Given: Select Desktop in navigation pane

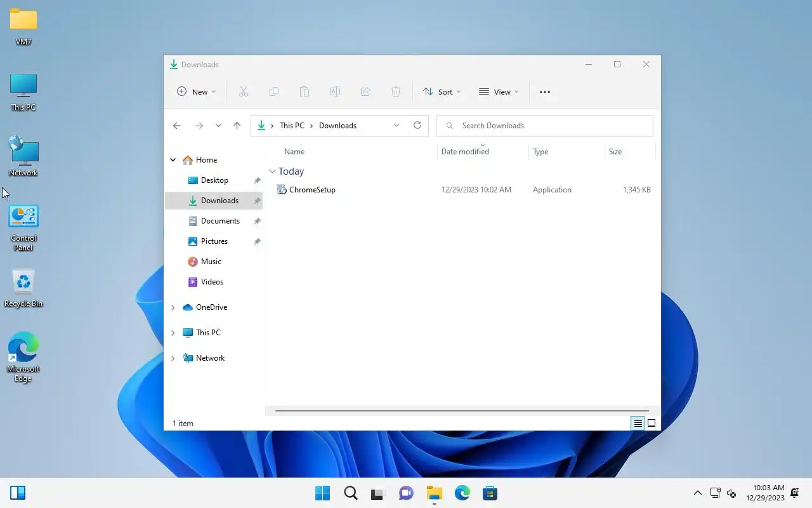Looking at the screenshot, I should (214, 180).
